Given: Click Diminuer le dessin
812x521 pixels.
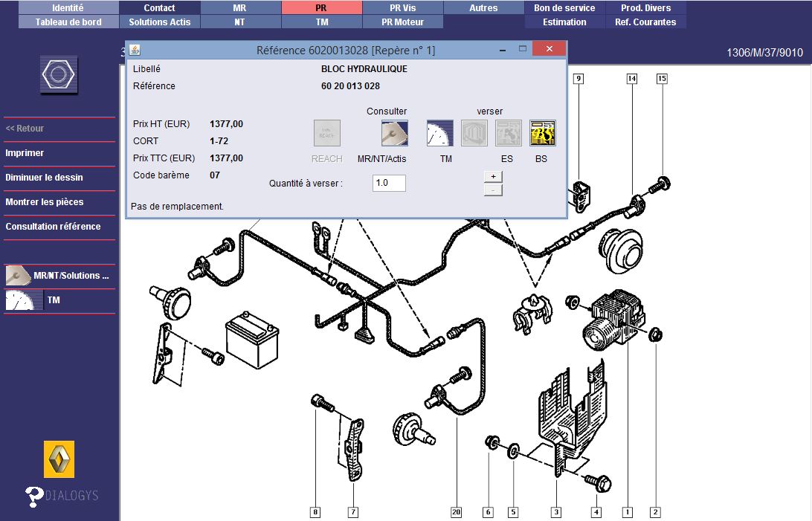Looking at the screenshot, I should coord(44,178).
